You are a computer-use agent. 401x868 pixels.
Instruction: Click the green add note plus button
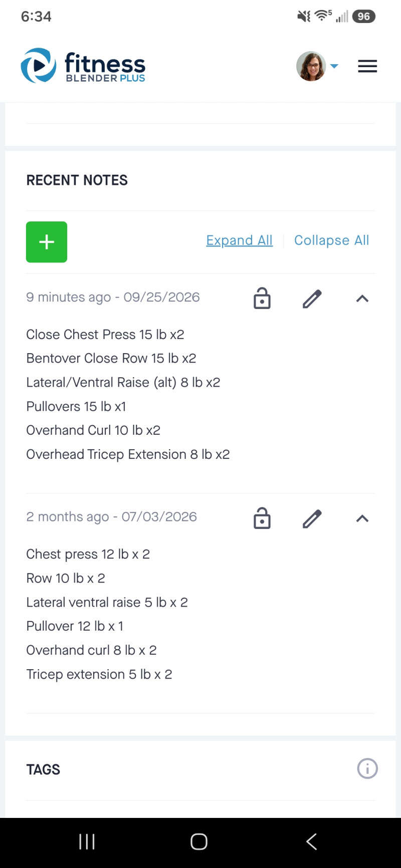click(47, 242)
